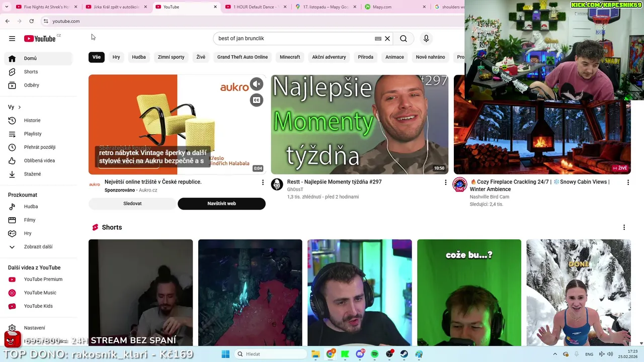644x362 pixels.
Task: Open Spotify from the taskbar
Action: (374, 354)
